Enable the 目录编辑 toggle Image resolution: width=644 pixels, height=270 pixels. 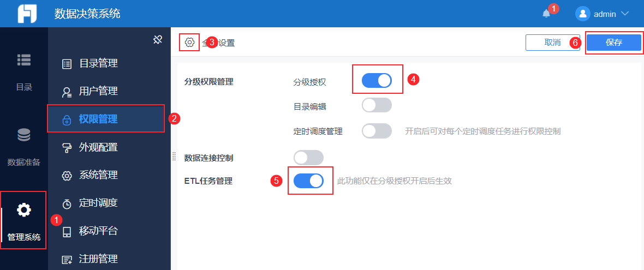point(377,105)
